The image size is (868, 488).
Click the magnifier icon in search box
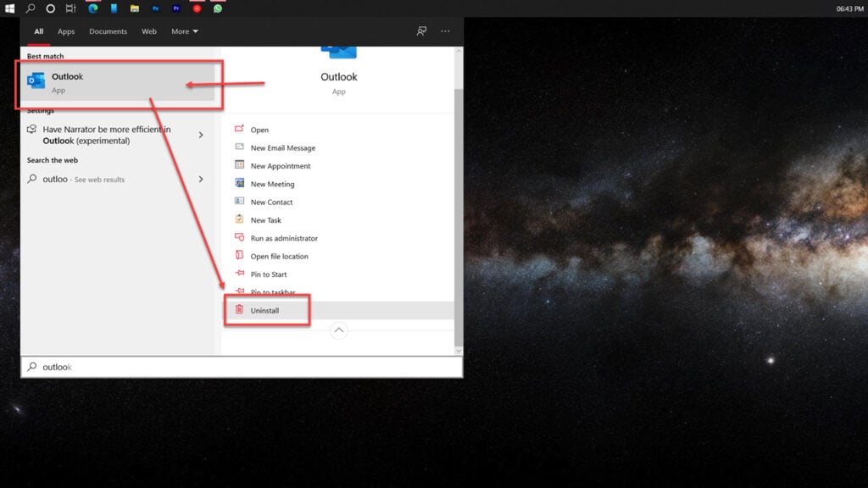[x=32, y=367]
